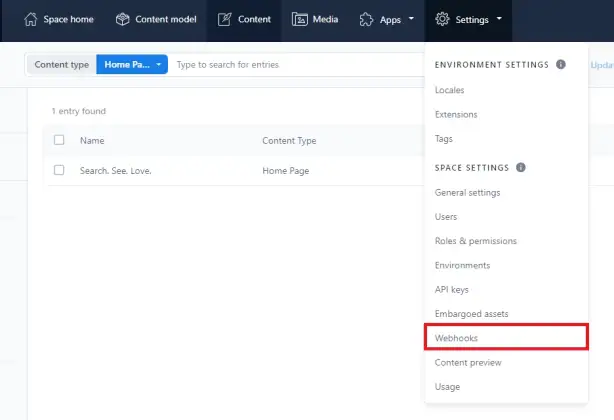This screenshot has height=420, width=614.
Task: Open the Apps dropdown arrow
Action: (411, 18)
